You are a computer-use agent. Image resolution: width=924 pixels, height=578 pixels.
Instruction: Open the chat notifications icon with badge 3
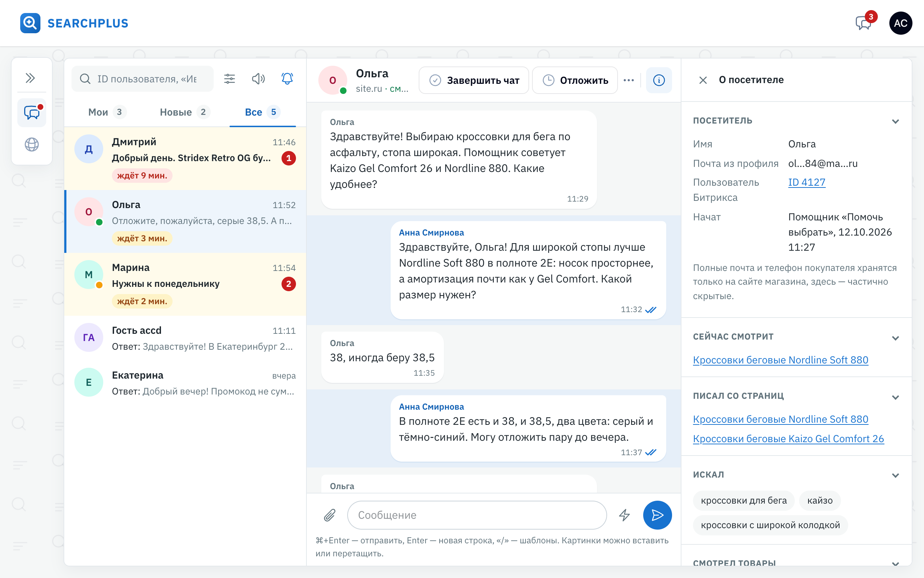click(x=864, y=23)
